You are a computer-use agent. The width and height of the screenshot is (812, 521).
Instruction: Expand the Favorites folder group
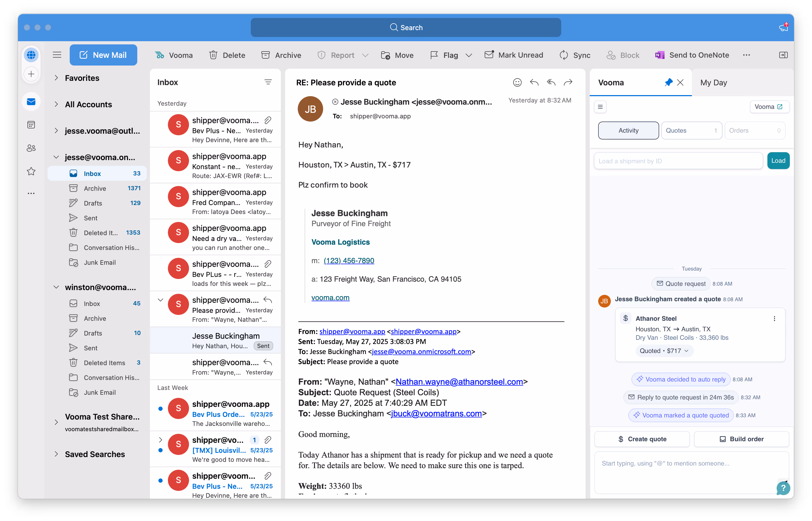point(56,78)
